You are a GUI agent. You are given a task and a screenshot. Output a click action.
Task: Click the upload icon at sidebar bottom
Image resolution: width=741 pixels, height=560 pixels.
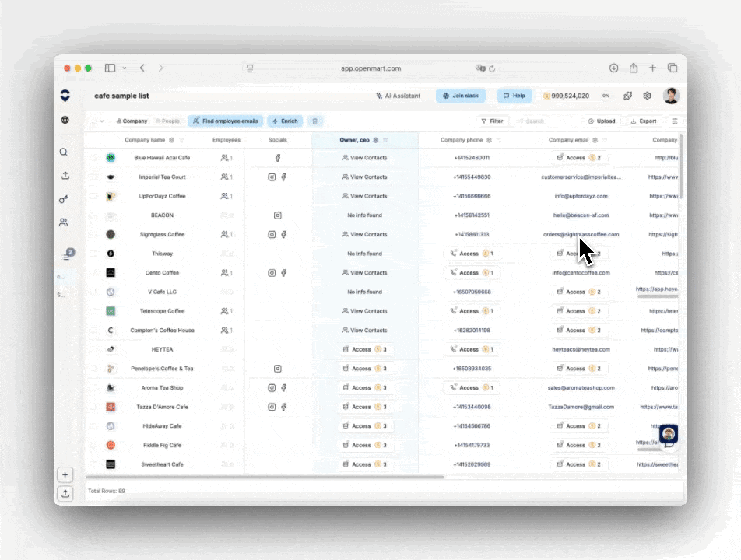pyautogui.click(x=65, y=493)
